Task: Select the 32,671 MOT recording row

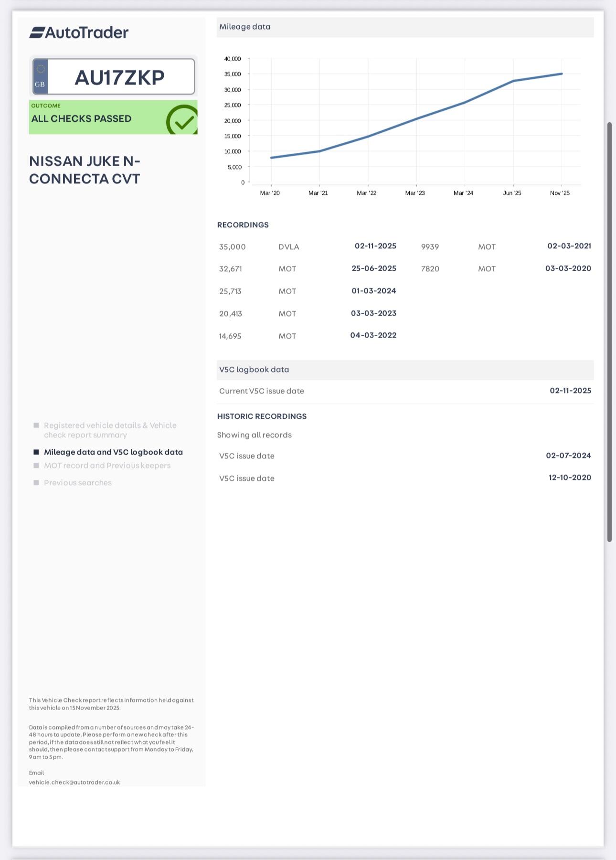Action: click(308, 268)
